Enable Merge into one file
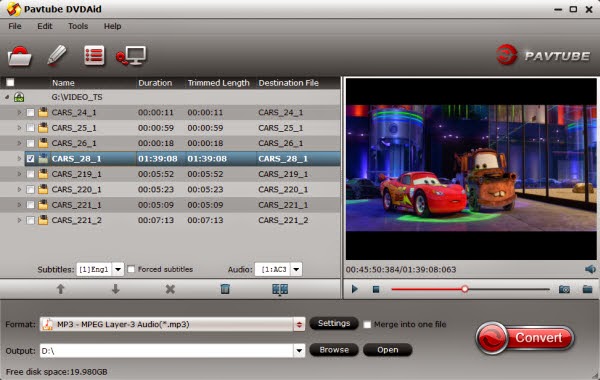 pyautogui.click(x=367, y=325)
